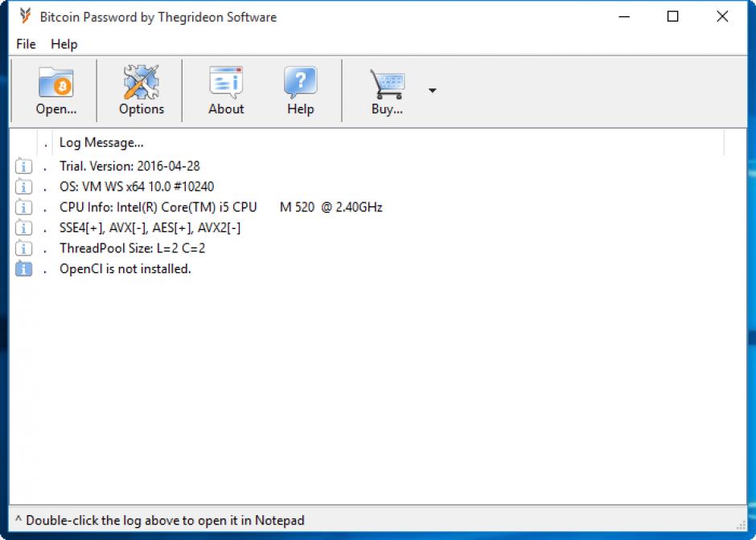The image size is (756, 540).
Task: Minimize the Bitcoin Password window
Action: point(624,16)
